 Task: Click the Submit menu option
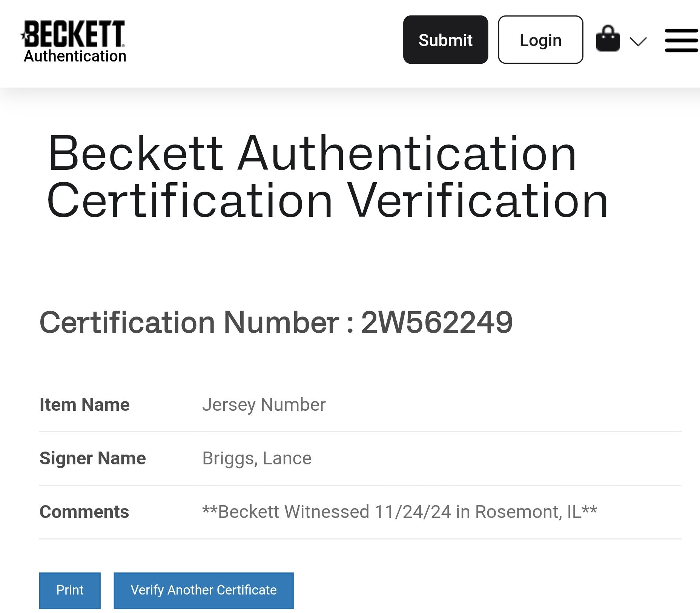coord(445,40)
